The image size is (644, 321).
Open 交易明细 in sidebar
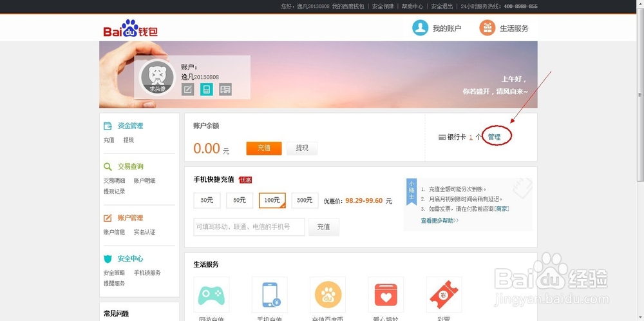pyautogui.click(x=114, y=180)
